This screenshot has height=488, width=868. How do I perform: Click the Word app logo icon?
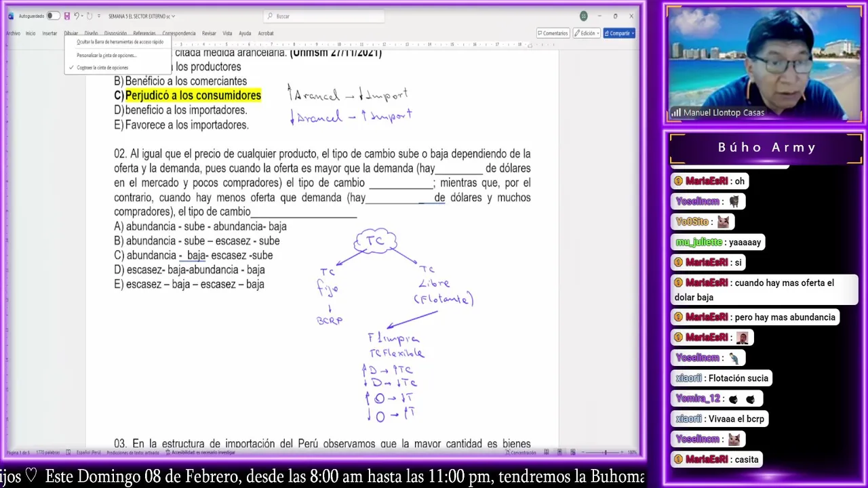pos(10,16)
